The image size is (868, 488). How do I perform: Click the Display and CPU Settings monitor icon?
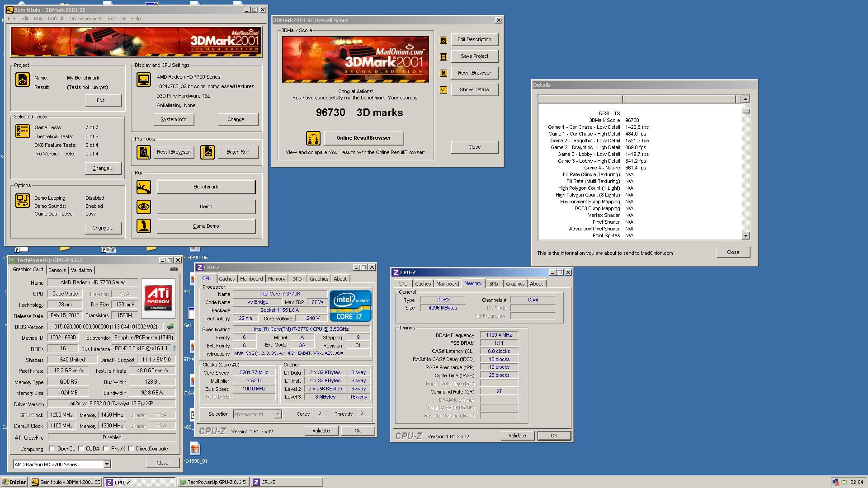[x=144, y=80]
